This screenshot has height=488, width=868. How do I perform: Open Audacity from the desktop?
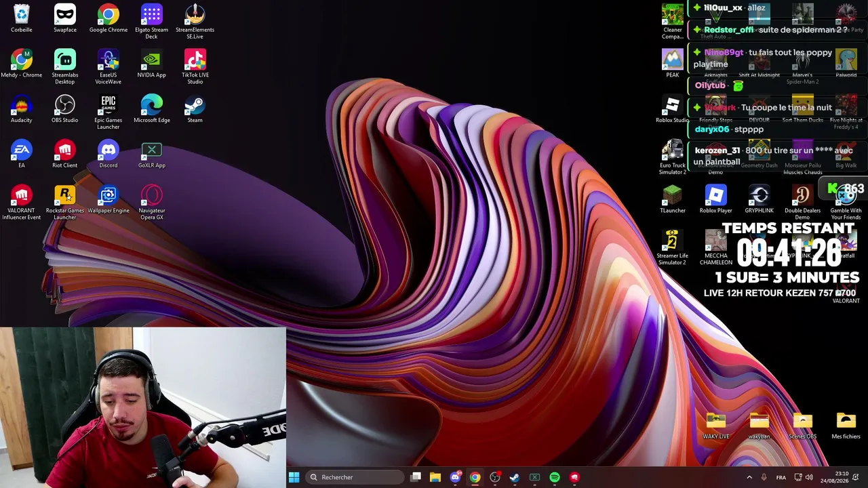[22, 109]
